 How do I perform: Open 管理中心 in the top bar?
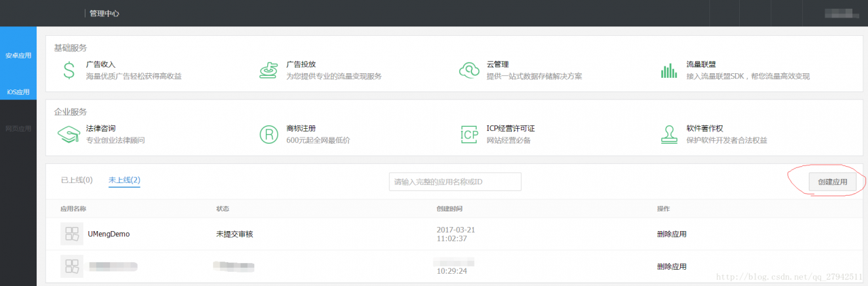[x=104, y=13]
